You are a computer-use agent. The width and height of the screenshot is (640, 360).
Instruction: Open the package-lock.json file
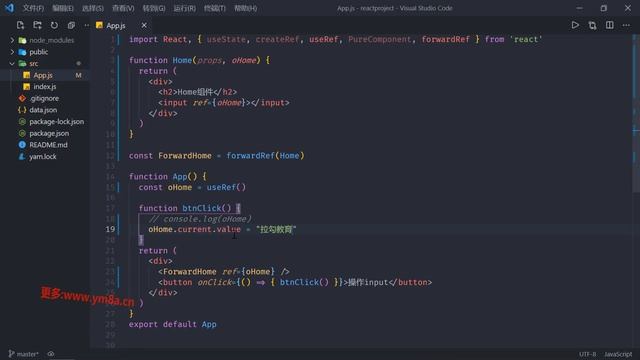click(56, 122)
